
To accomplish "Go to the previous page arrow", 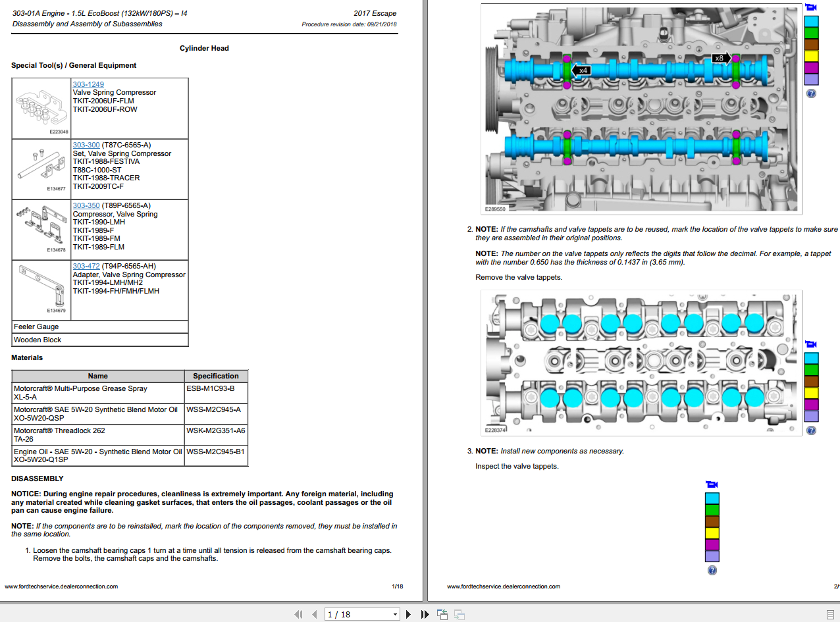I will pos(314,613).
